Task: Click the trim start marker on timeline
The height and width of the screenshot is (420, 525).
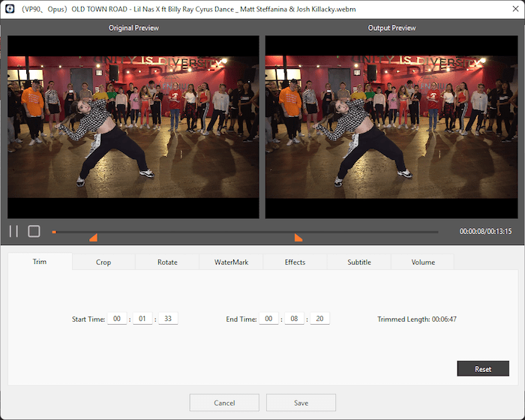Action: (x=93, y=238)
